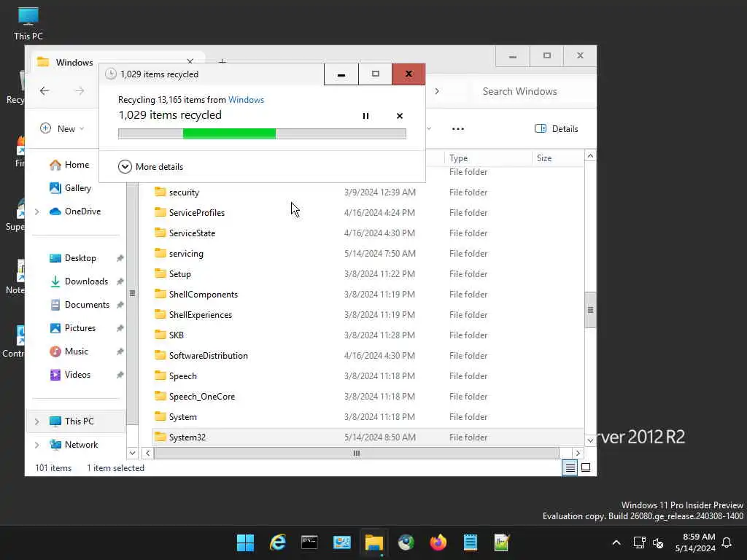The height and width of the screenshot is (560, 747).
Task: Click pin icon beside Music
Action: pyautogui.click(x=120, y=351)
